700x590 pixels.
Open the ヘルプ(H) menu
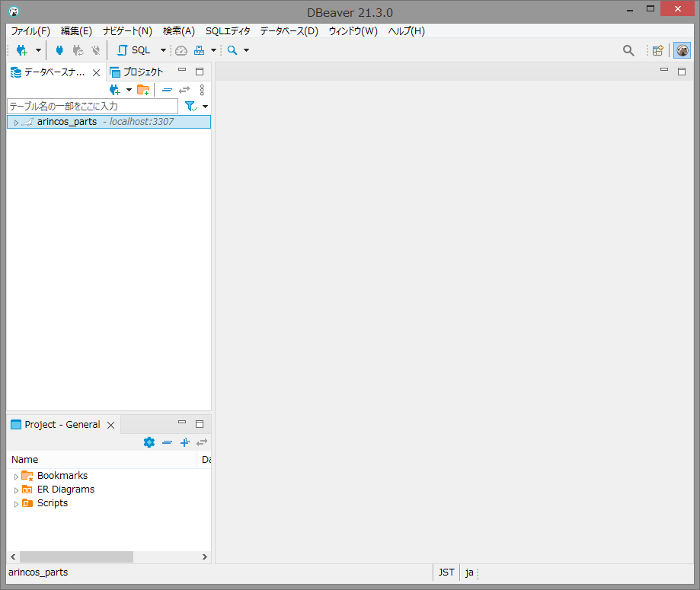(406, 30)
